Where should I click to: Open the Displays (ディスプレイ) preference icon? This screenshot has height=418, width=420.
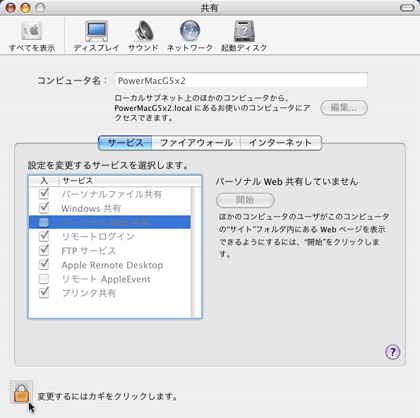(x=97, y=36)
